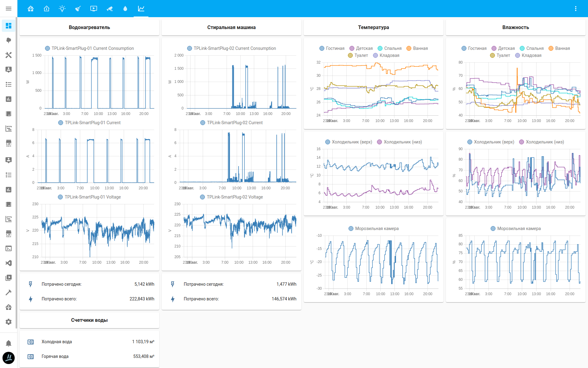Toggle Спальня series in Температура chart
Viewport: 588px width, 368px height.
tap(390, 48)
